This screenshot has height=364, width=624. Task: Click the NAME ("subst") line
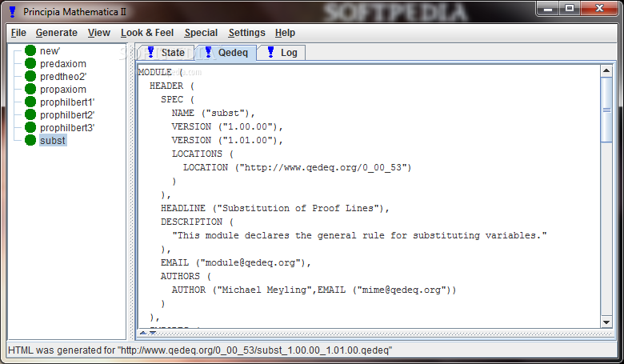[x=213, y=113]
